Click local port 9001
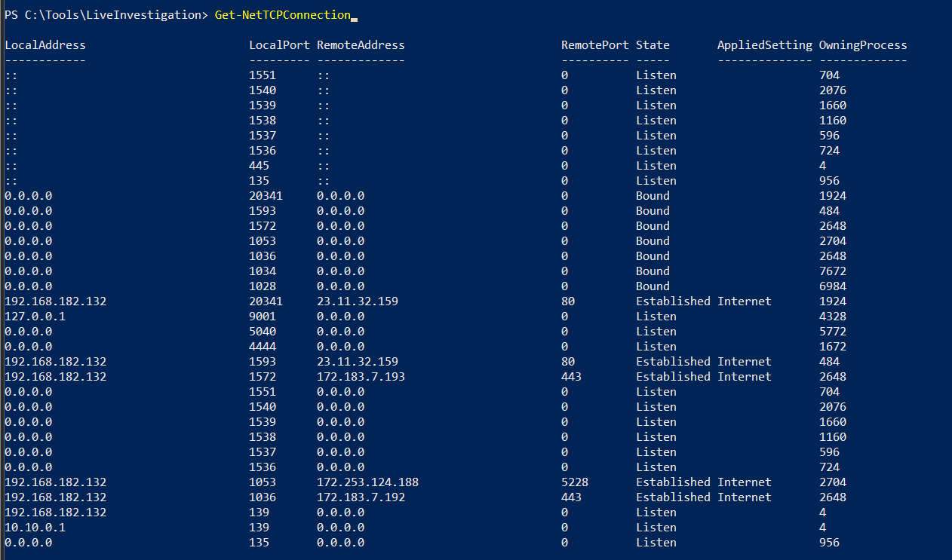This screenshot has height=560, width=952. point(263,317)
